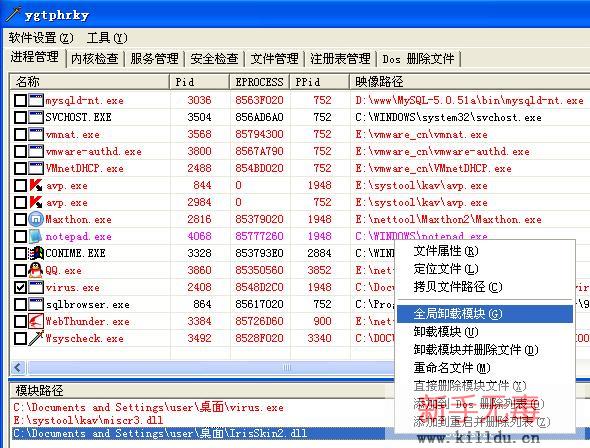Click EPROCESS value 856AD6A0
590x448 pixels.
pyautogui.click(x=259, y=117)
